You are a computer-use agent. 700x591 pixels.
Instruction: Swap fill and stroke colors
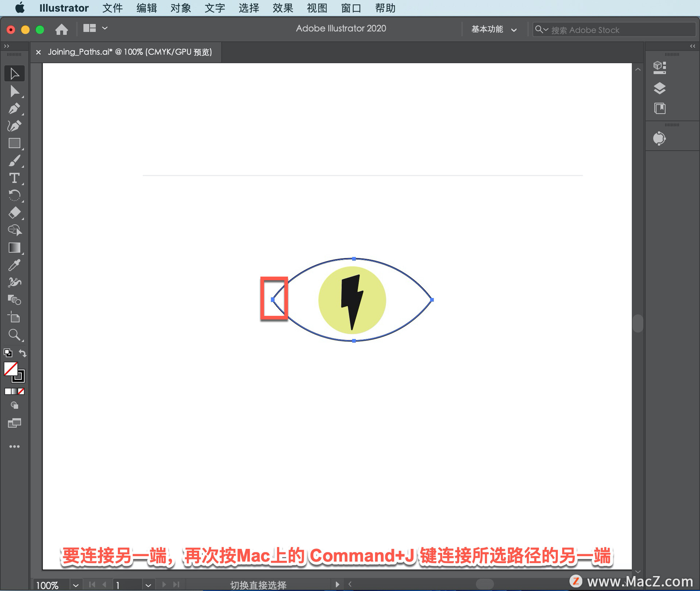[23, 353]
